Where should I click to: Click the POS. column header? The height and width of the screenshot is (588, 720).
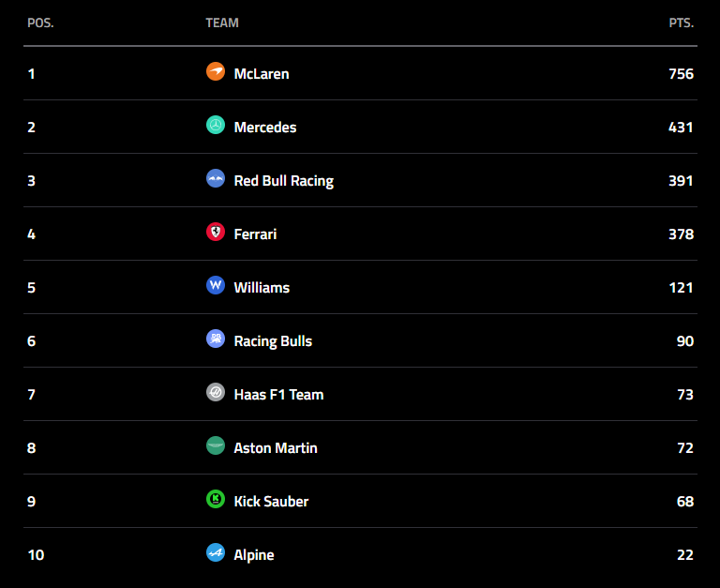[x=40, y=23]
